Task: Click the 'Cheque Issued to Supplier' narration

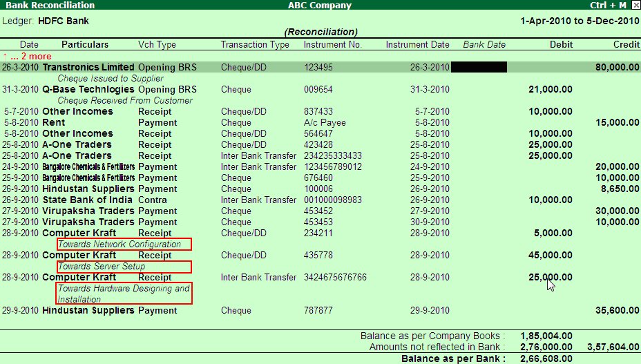Action: (111, 78)
